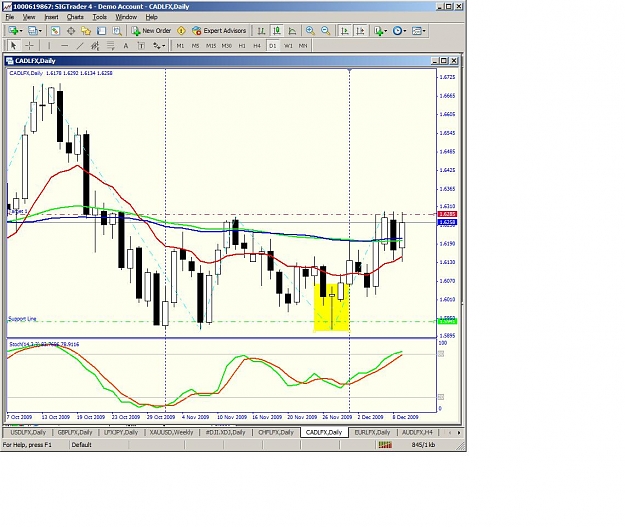Viewport: 625px width, 527px height.
Task: Select the Horizontal Line drawing tool
Action: click(65, 46)
